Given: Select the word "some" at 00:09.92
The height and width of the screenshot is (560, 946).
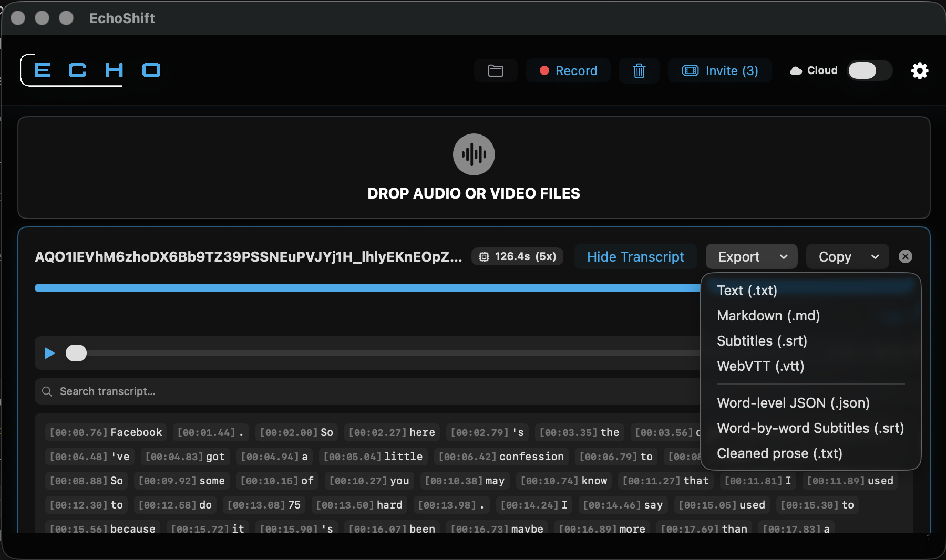Looking at the screenshot, I should pos(181,481).
